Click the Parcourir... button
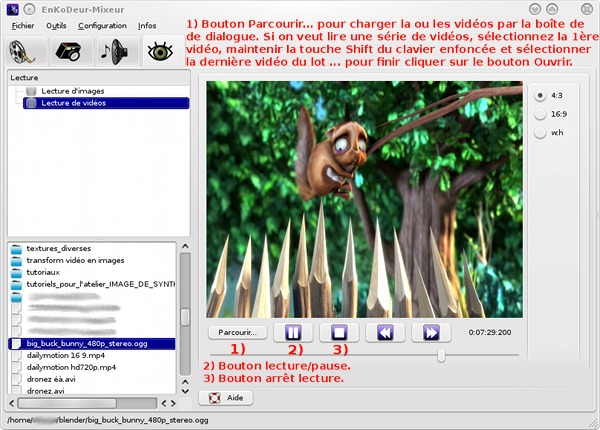The image size is (600, 430). click(x=238, y=332)
